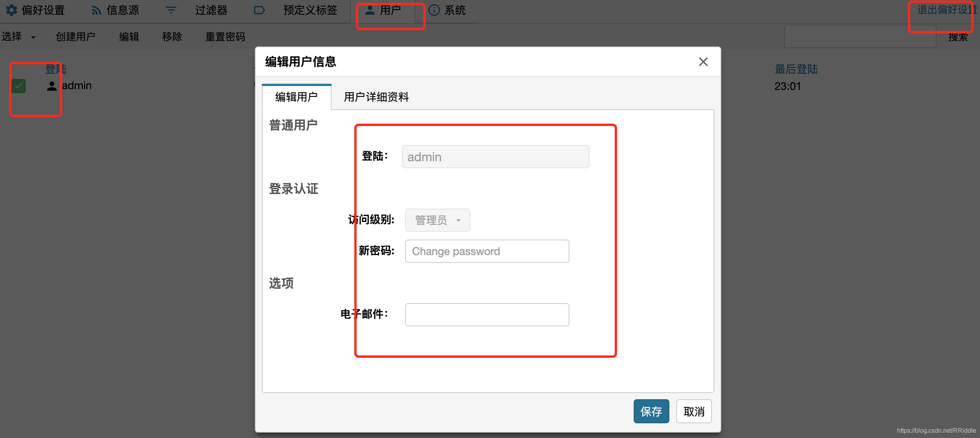Select the 编辑用户 tab
The width and height of the screenshot is (980, 438).
[296, 97]
